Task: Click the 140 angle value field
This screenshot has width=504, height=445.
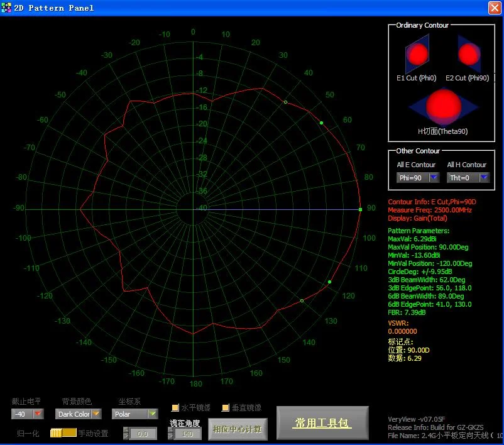Action: 187,434
